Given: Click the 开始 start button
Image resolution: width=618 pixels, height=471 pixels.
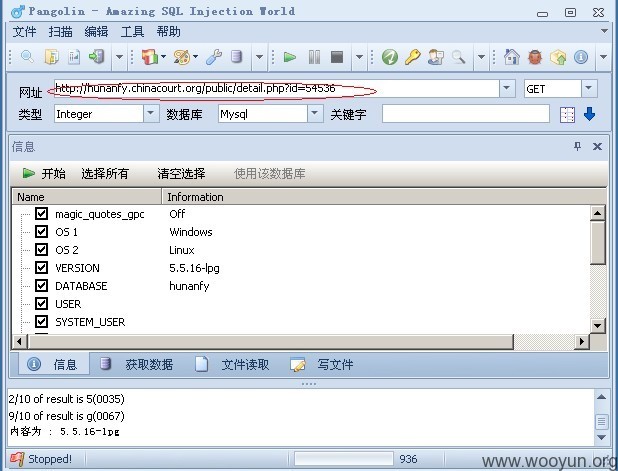Looking at the screenshot, I should (x=44, y=173).
